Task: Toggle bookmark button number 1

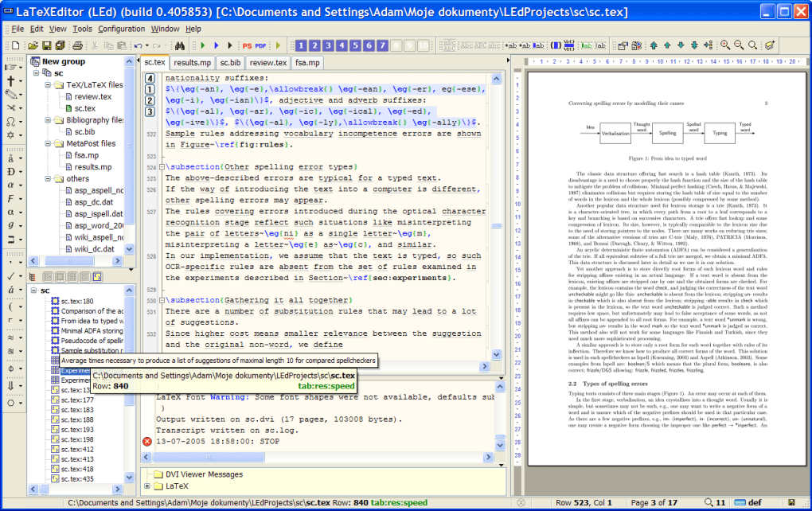Action: tap(301, 45)
